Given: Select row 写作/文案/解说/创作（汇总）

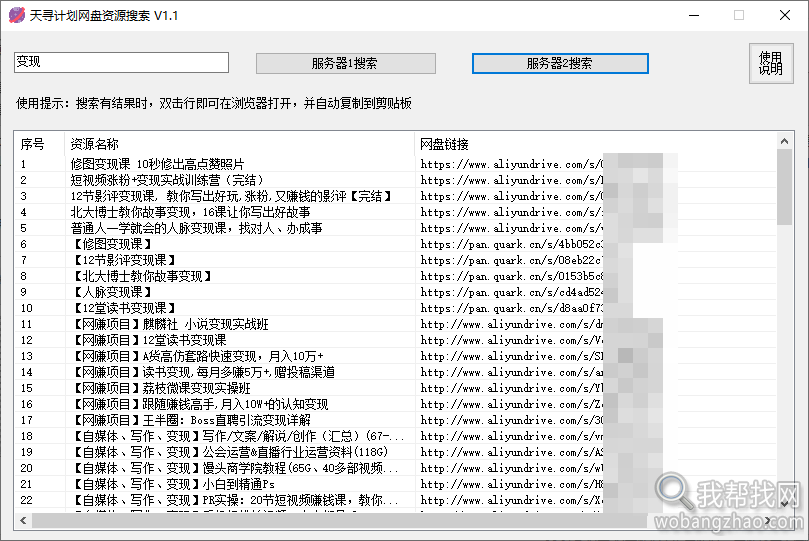Looking at the screenshot, I should (396, 436).
